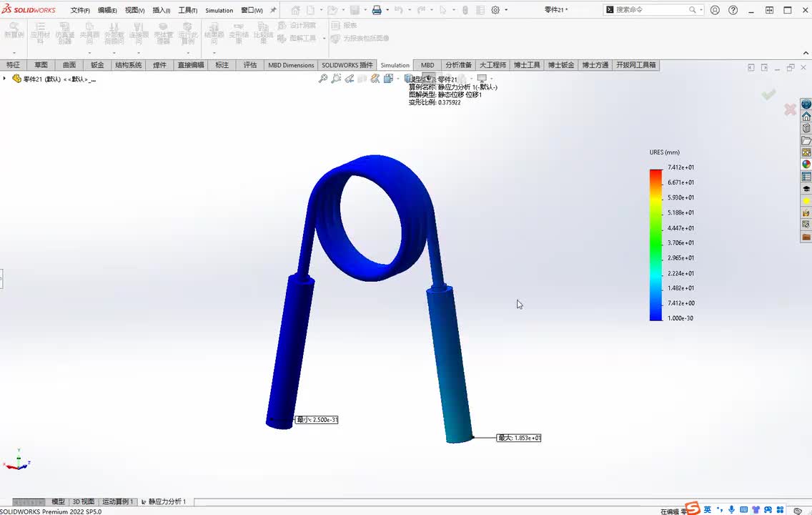The image size is (812, 515).
Task: Switch to the 钣金 ribbon tab
Action: pyautogui.click(x=97, y=65)
